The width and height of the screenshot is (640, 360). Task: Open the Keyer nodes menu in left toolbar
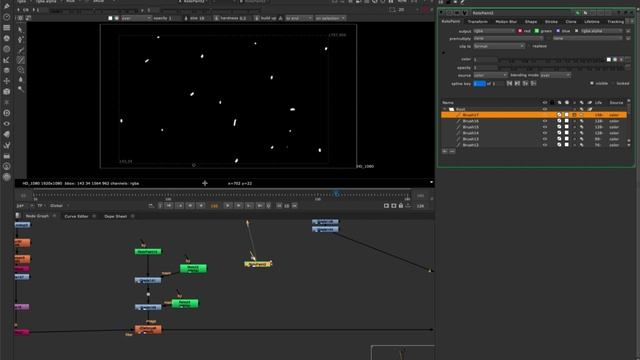(x=7, y=60)
